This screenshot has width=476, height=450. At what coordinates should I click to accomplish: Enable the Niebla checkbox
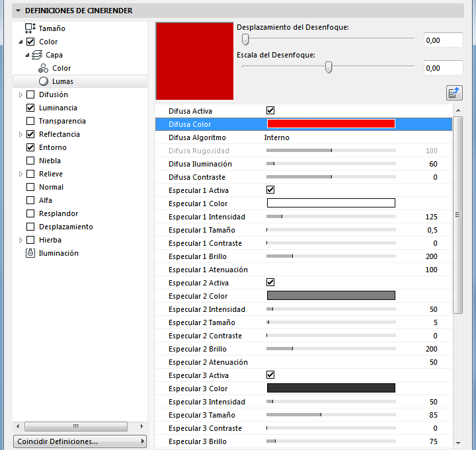30,161
